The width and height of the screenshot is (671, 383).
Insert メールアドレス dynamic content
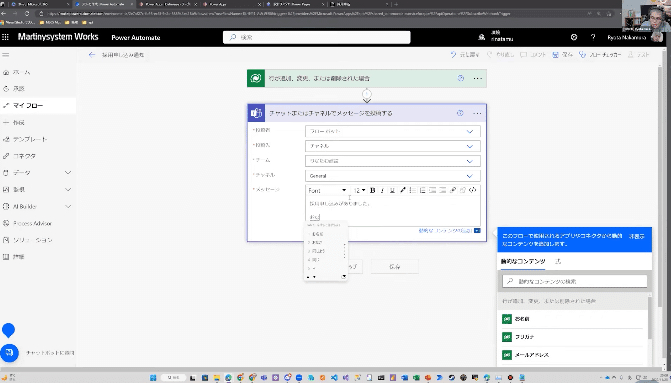(573, 355)
